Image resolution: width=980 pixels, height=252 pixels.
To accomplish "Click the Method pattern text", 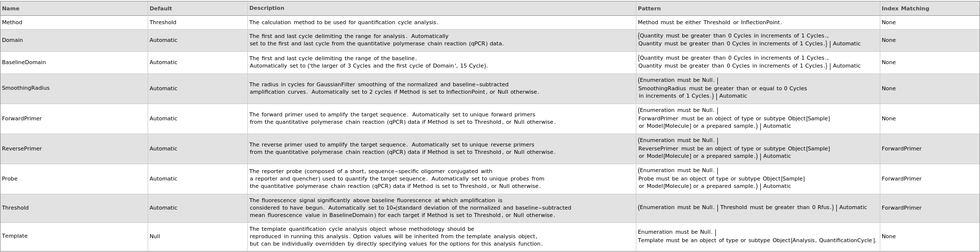I will pyautogui.click(x=710, y=22).
